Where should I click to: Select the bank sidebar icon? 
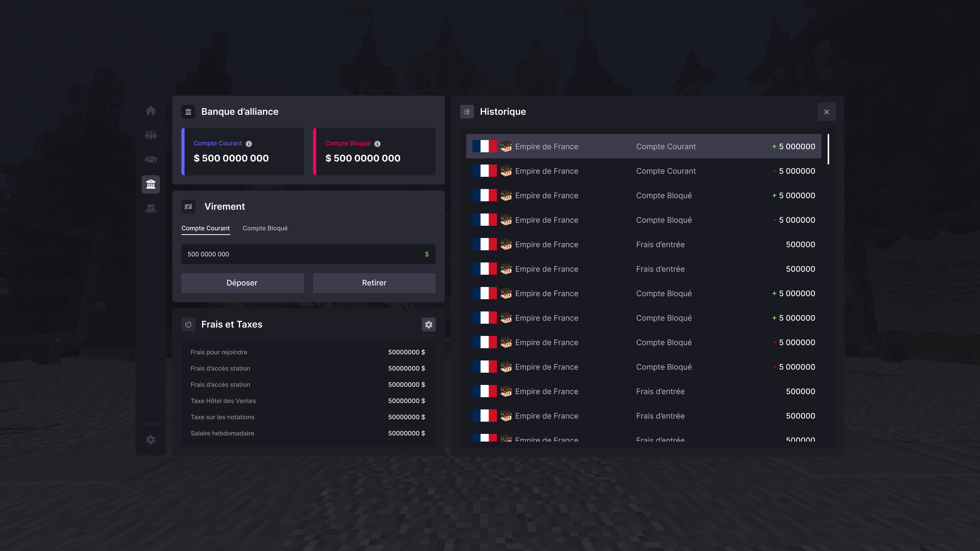coord(150,184)
